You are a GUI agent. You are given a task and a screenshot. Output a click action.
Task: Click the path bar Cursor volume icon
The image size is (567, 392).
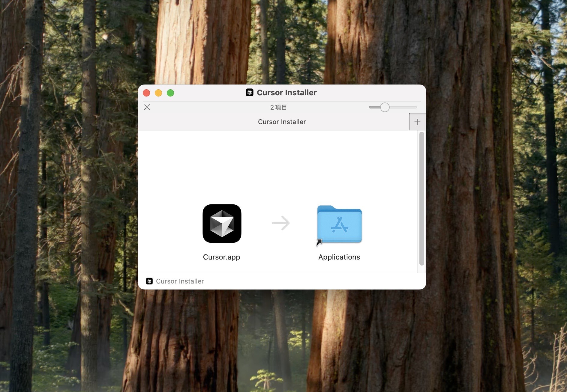coord(149,281)
